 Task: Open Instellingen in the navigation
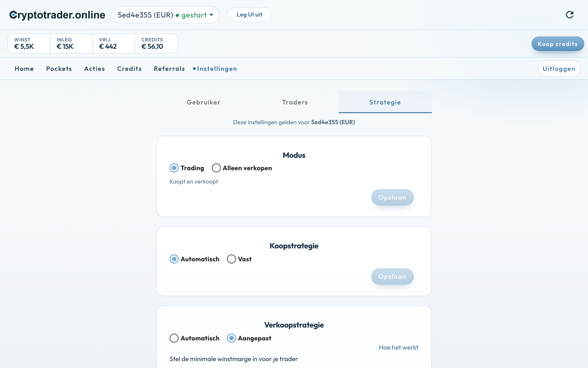(217, 69)
